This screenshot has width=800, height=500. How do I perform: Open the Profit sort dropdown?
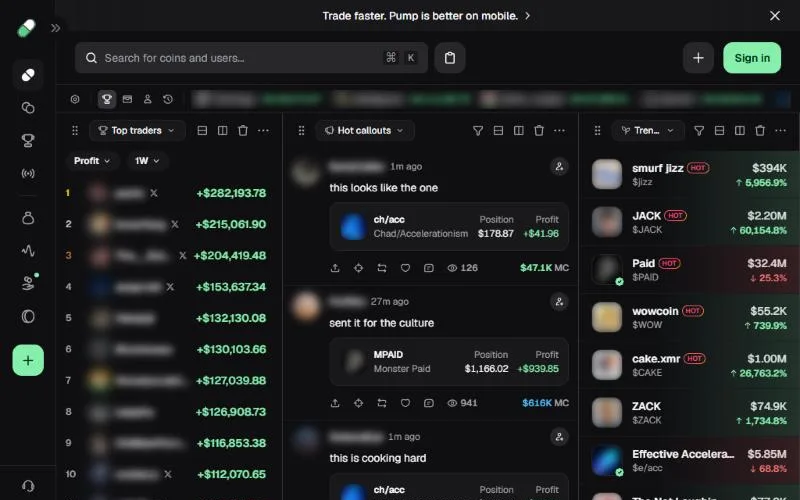click(x=92, y=161)
